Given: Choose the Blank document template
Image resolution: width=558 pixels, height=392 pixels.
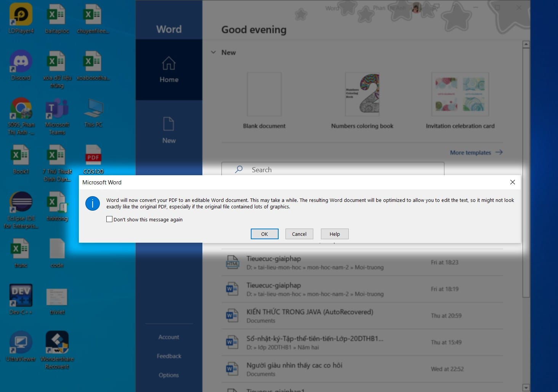Looking at the screenshot, I should 264,101.
